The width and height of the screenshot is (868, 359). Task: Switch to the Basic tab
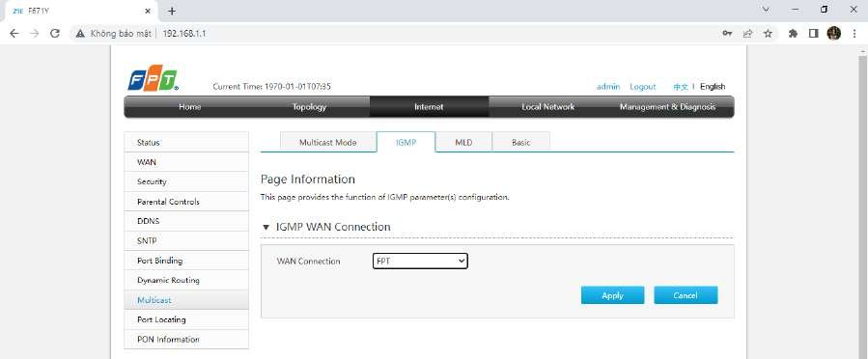[x=521, y=142]
